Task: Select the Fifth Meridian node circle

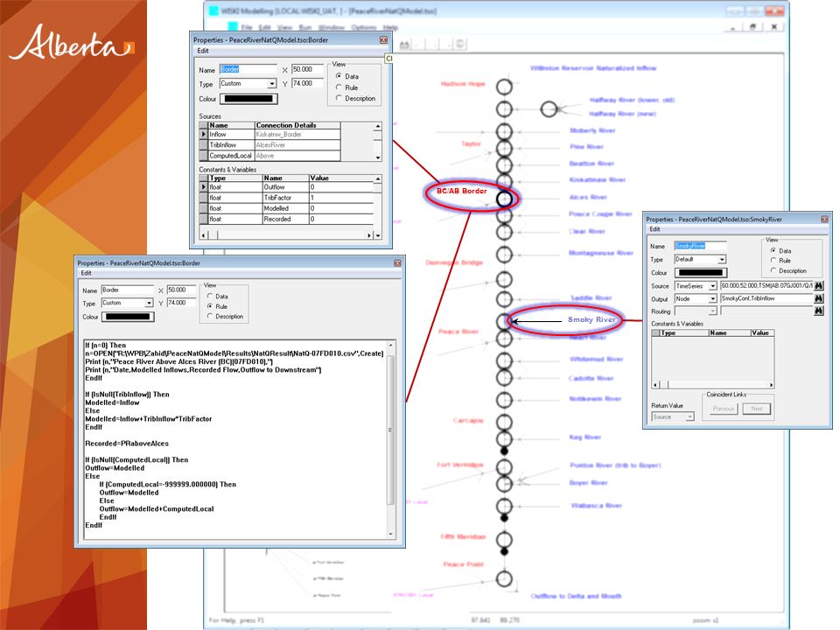Action: [504, 540]
